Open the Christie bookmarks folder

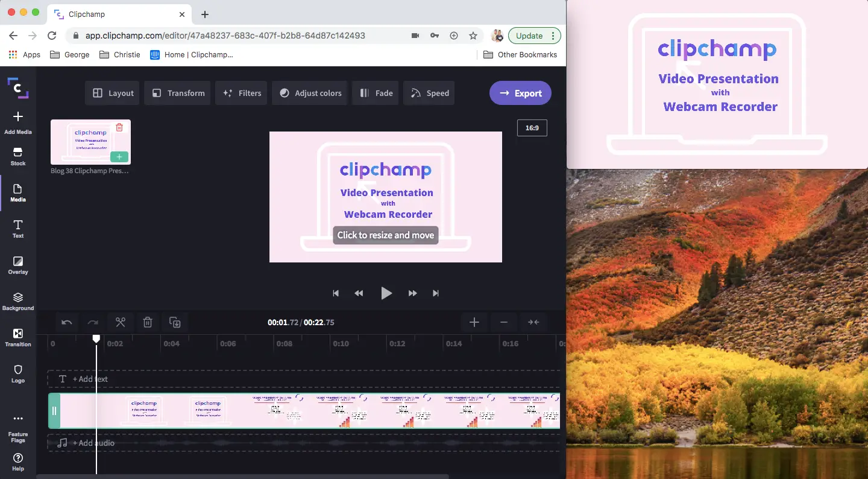(120, 54)
